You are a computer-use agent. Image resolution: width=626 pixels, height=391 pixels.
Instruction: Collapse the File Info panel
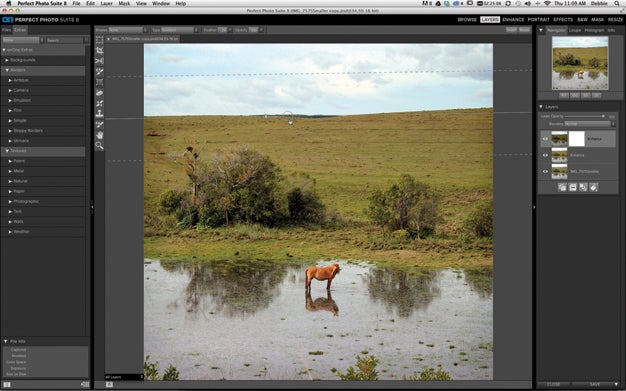click(x=6, y=341)
